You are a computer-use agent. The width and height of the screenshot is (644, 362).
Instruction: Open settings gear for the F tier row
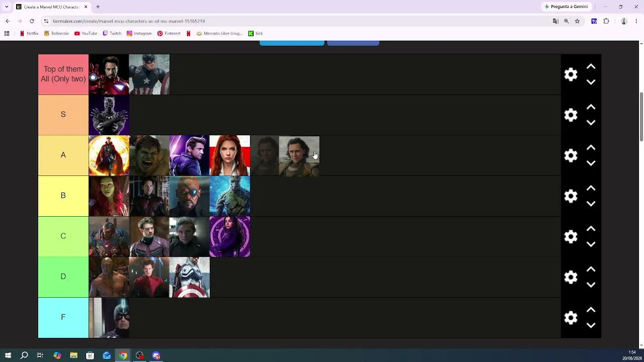tap(571, 318)
